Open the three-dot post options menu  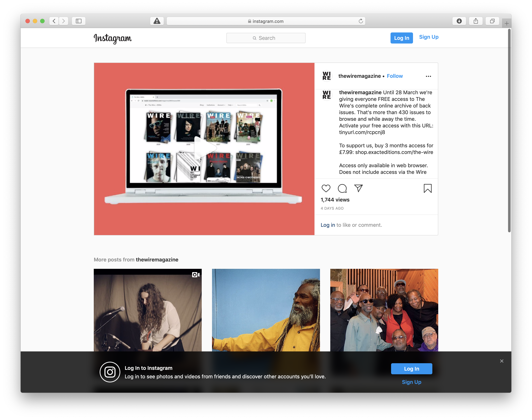[x=428, y=76]
